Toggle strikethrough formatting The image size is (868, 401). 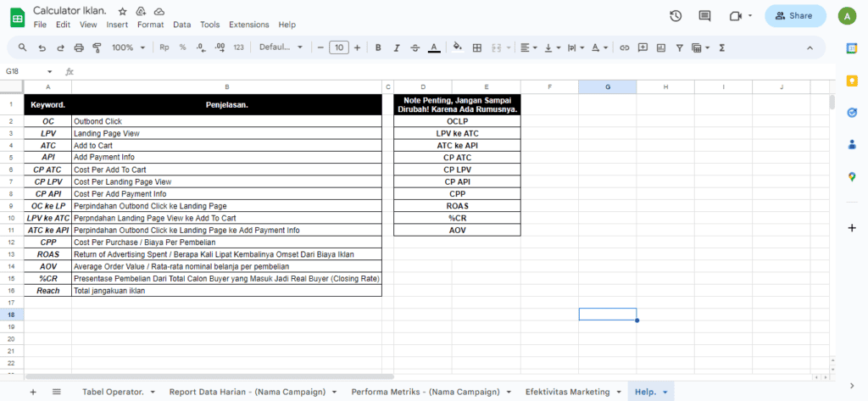[x=415, y=47]
